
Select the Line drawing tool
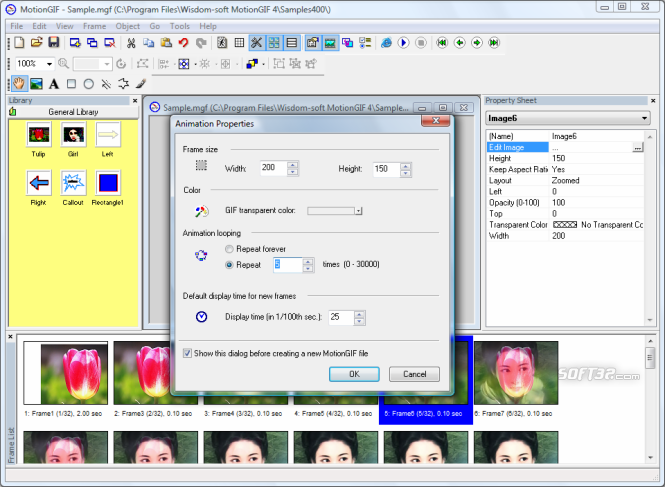point(106,84)
